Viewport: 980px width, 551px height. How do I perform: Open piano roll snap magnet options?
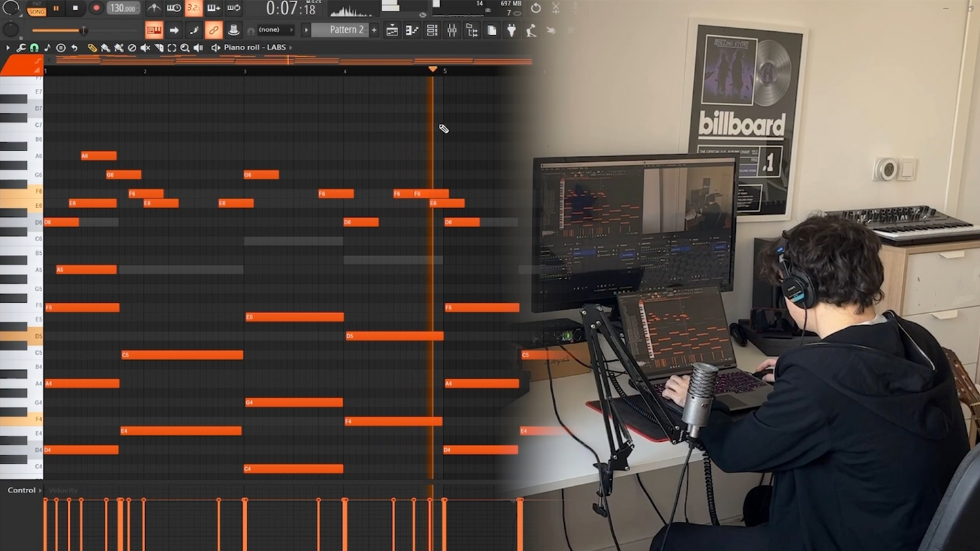point(34,48)
